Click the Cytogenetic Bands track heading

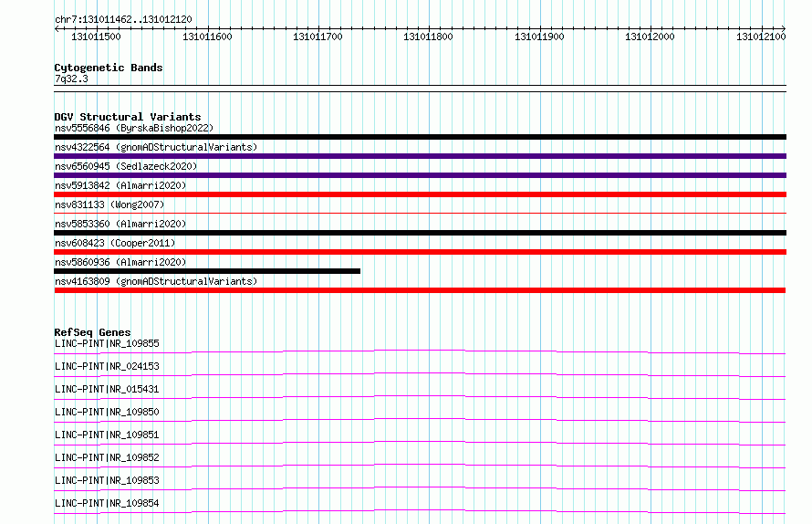(x=109, y=68)
